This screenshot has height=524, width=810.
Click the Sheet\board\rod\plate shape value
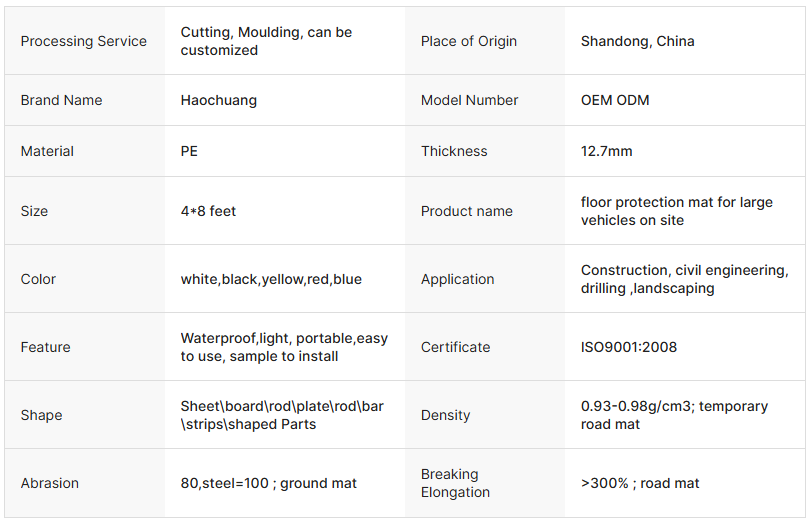pos(282,415)
